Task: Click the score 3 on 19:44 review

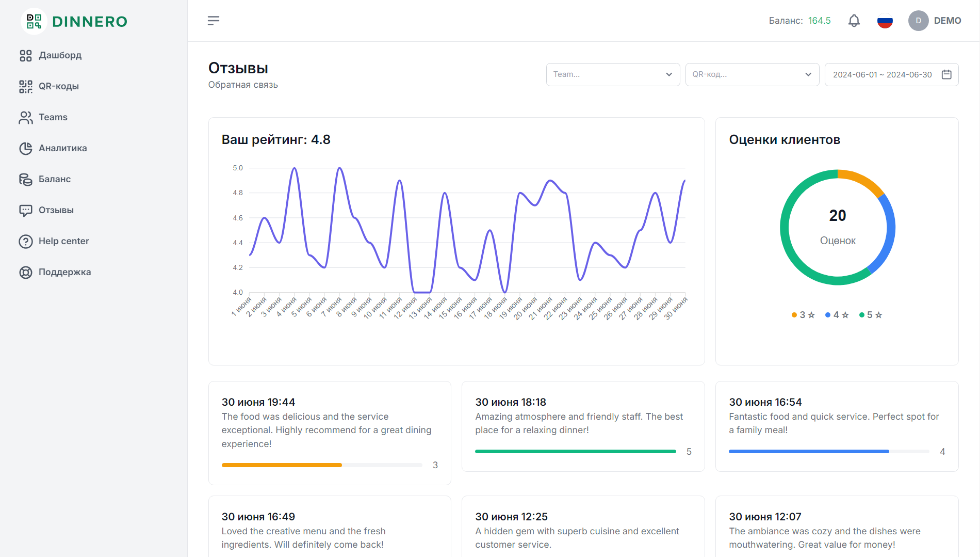Action: coord(435,465)
